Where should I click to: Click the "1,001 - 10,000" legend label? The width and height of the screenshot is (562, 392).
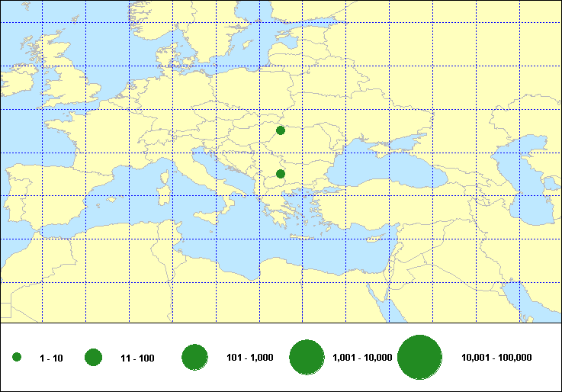pyautogui.click(x=362, y=358)
